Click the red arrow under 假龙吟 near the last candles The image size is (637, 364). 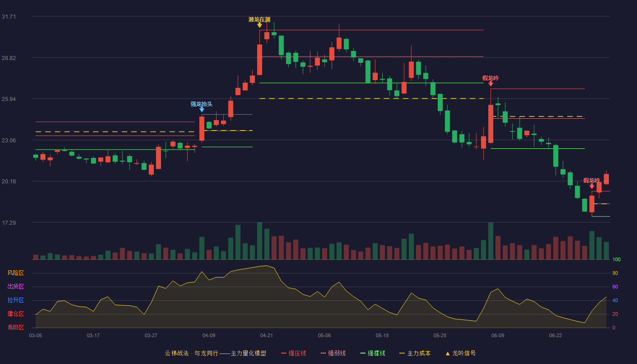pos(592,186)
